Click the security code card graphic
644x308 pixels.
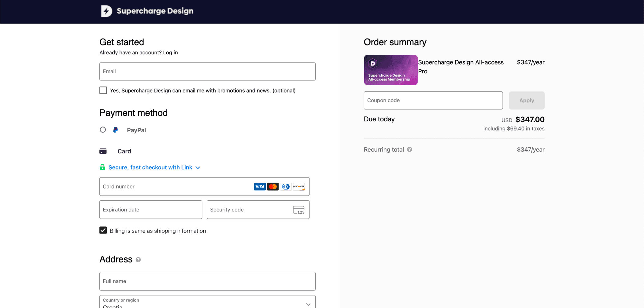coord(298,210)
